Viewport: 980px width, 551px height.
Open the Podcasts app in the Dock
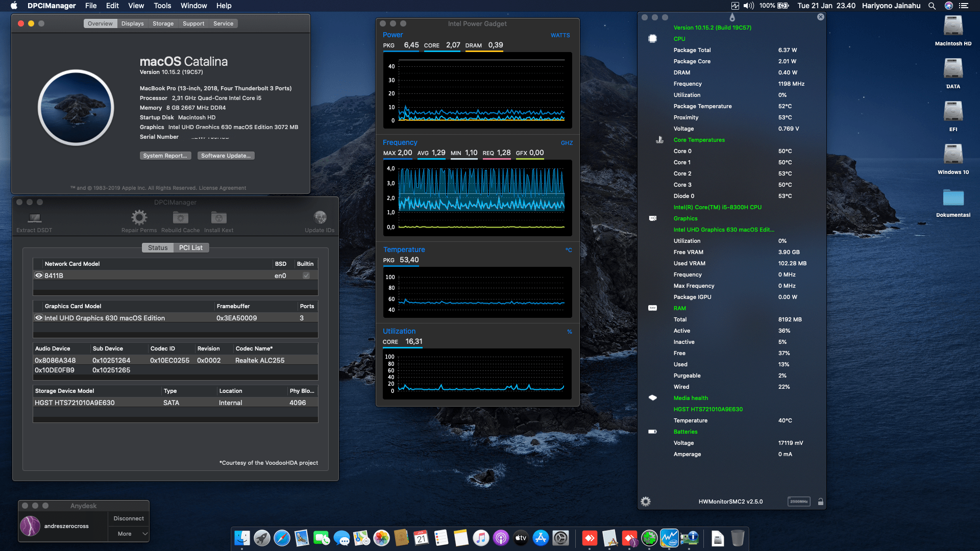coord(501,538)
